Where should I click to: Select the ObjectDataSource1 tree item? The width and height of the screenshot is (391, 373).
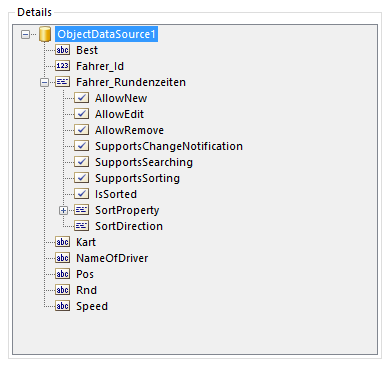pyautogui.click(x=106, y=34)
